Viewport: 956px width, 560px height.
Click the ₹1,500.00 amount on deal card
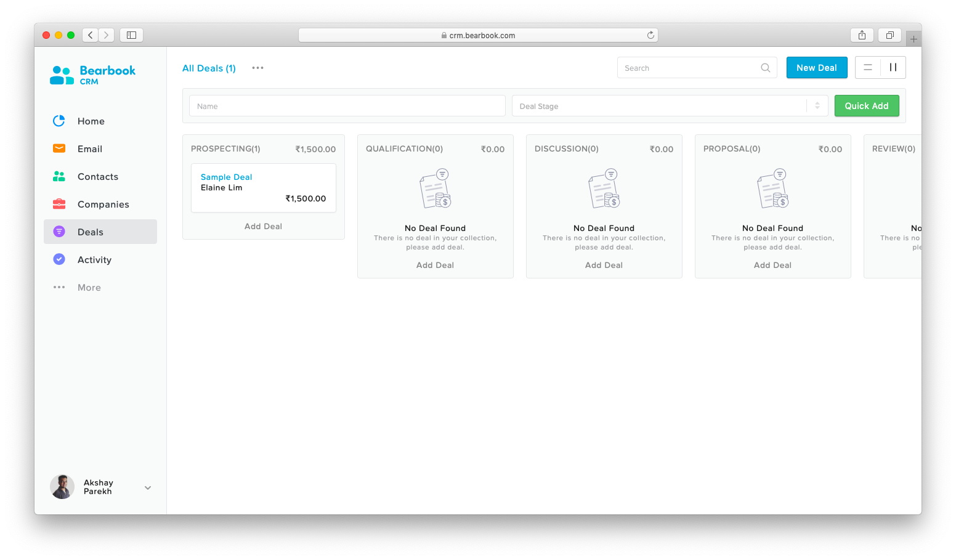coord(306,198)
